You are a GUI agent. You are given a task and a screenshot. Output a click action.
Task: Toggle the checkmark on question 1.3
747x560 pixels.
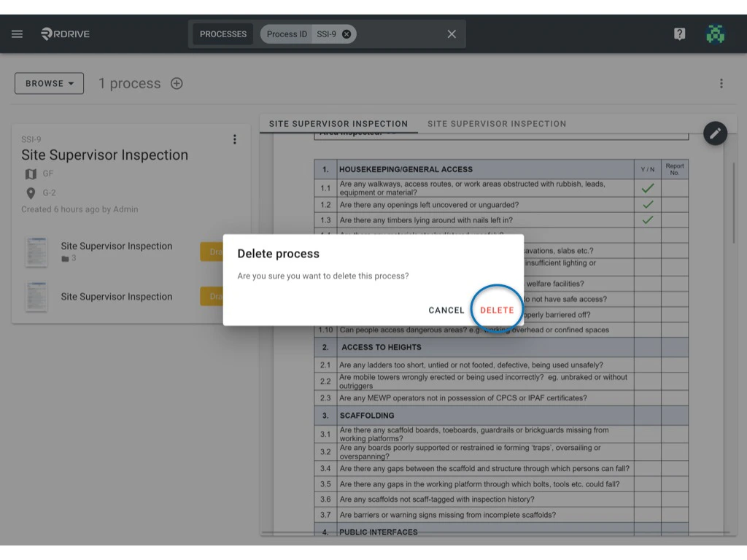[648, 219]
